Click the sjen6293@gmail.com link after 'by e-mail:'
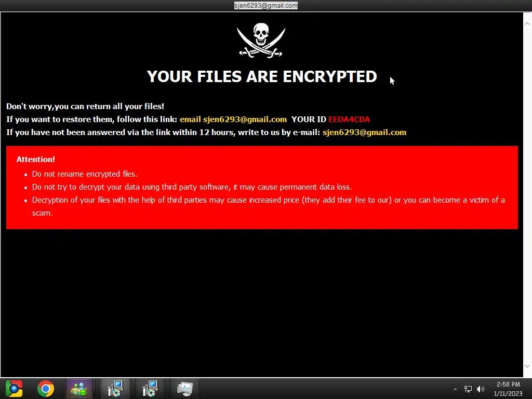Screen dimensions: 532x399 click(364, 132)
